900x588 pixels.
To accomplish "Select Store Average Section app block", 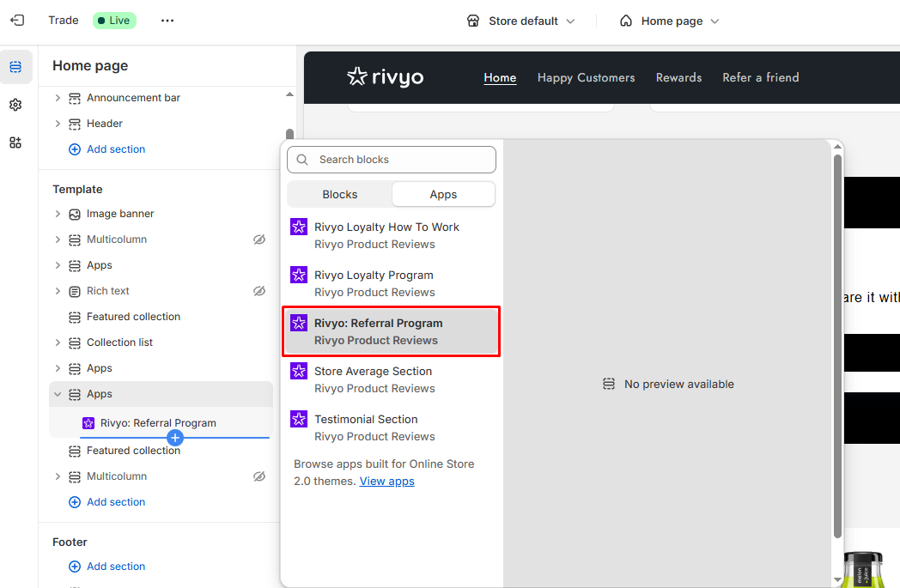I will pos(392,379).
